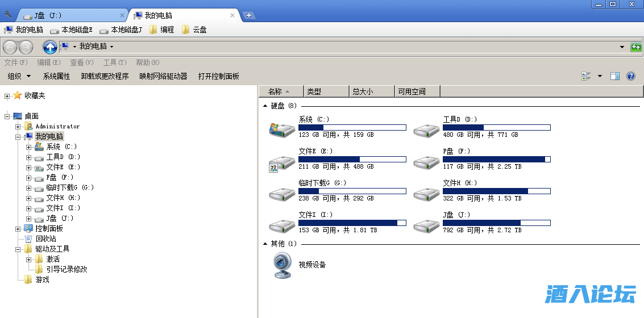644x318 pixels.
Task: Expand the 控制面板 tree node
Action: pos(18,229)
